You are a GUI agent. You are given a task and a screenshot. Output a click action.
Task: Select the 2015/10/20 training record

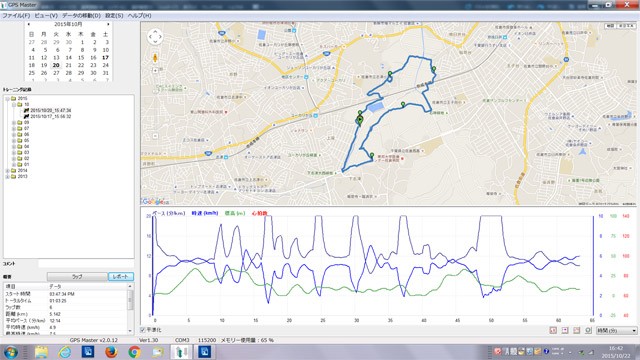click(51, 111)
